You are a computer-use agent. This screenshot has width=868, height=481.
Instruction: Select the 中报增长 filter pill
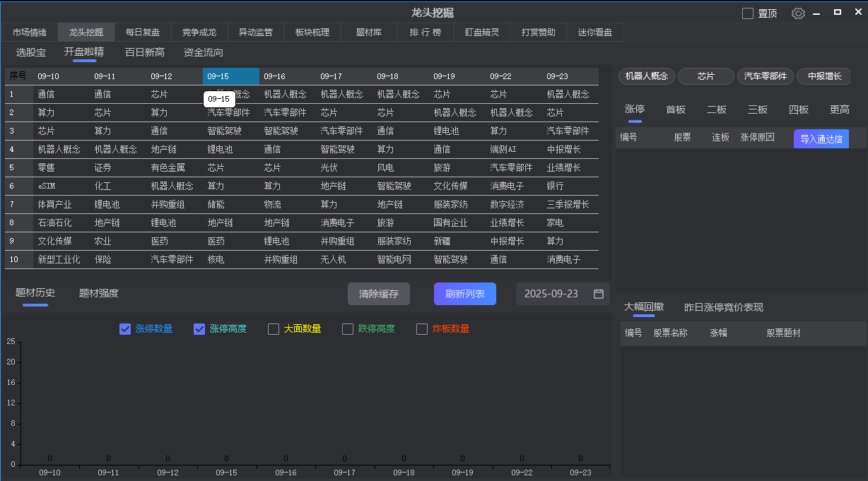[x=824, y=76]
